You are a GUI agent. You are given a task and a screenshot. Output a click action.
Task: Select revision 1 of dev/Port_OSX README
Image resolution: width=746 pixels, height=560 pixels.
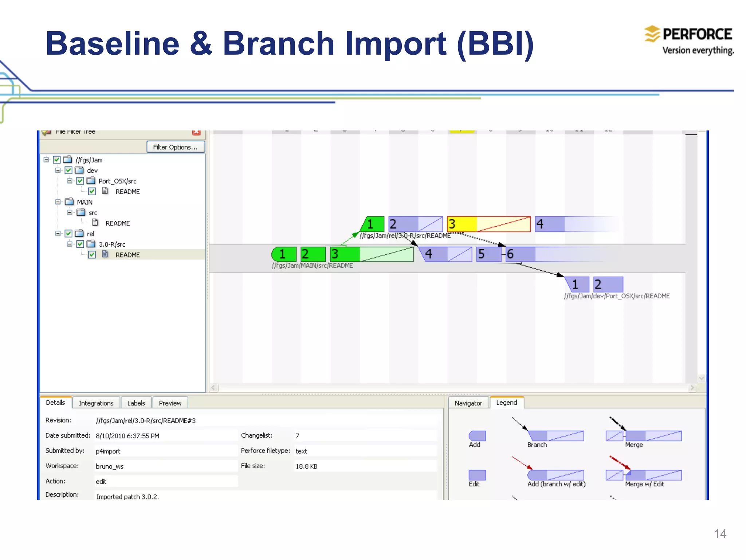pos(577,284)
